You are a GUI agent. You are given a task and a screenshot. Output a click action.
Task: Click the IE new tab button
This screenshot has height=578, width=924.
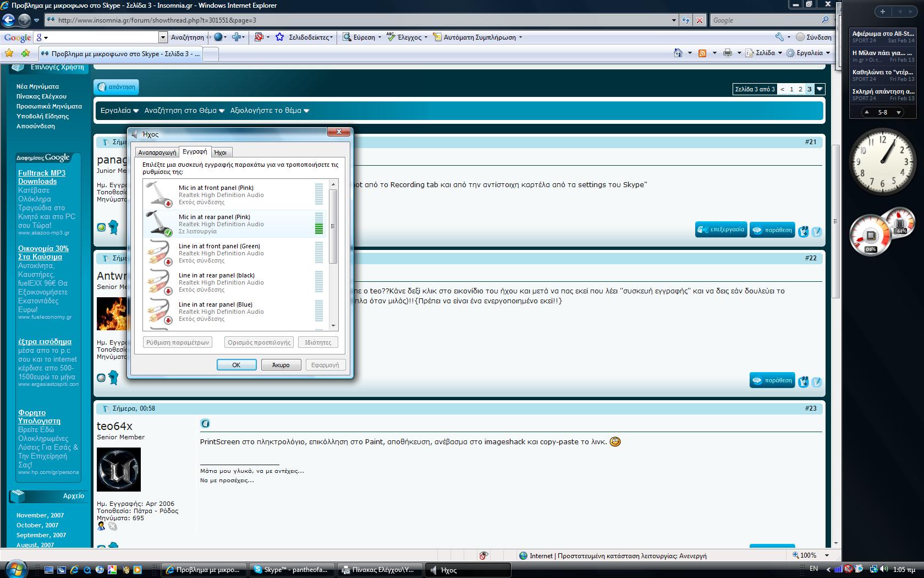tap(211, 53)
